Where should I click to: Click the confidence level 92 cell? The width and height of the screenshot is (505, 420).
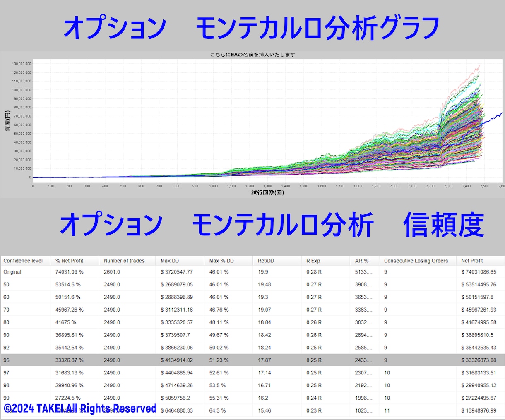[6, 348]
